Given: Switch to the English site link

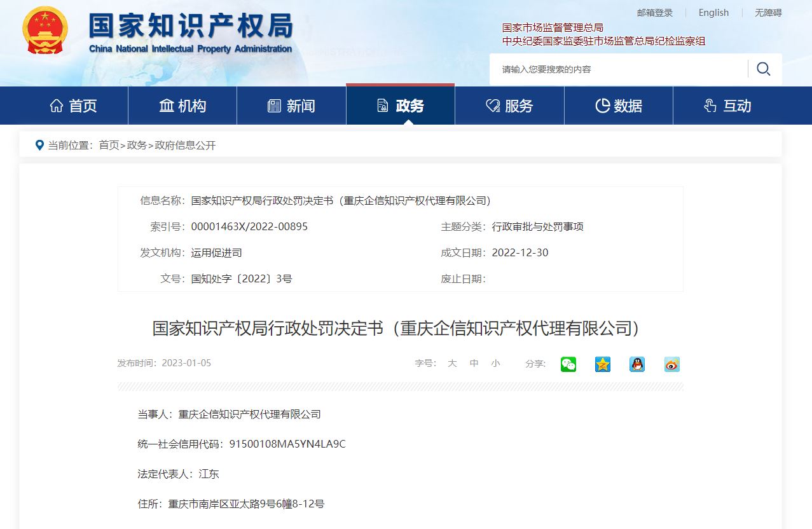Looking at the screenshot, I should (x=713, y=13).
